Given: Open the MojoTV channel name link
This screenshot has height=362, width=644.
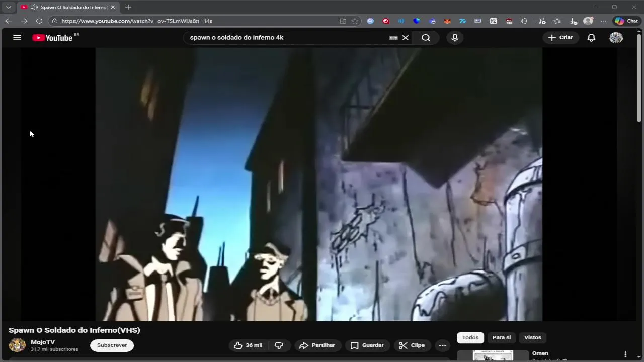Looking at the screenshot, I should [43, 342].
